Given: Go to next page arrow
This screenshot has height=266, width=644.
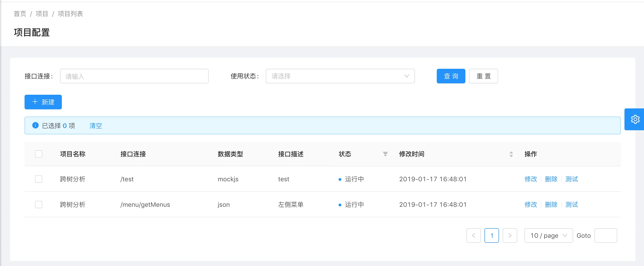Looking at the screenshot, I should pos(509,235).
